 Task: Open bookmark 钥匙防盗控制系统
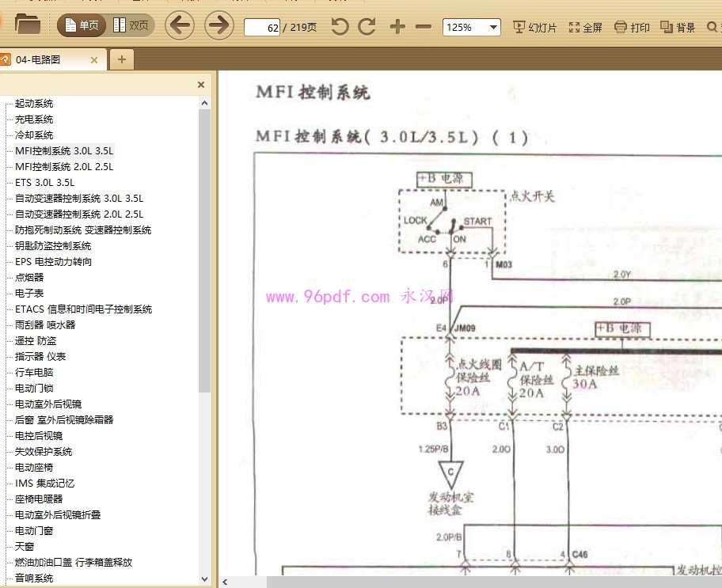click(53, 246)
